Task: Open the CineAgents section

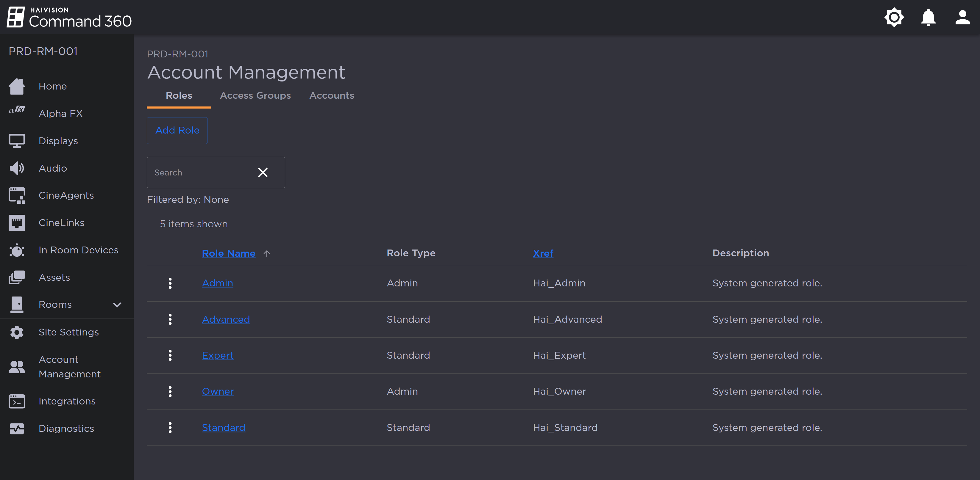Action: (65, 195)
